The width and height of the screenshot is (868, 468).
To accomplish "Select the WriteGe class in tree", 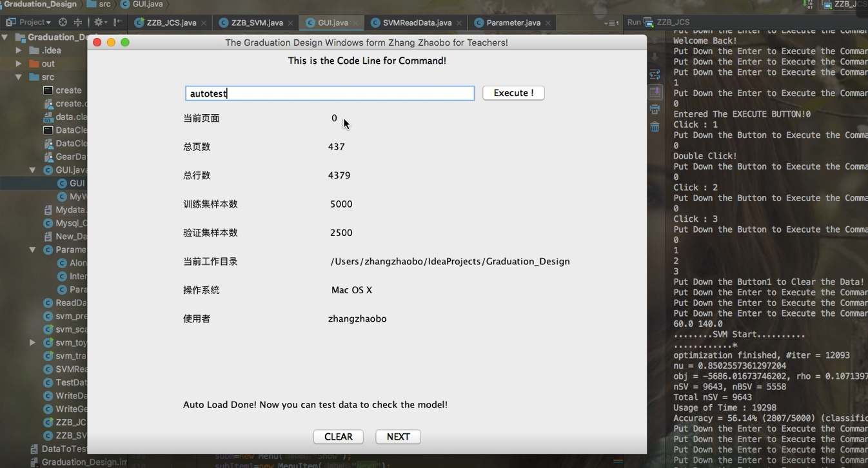I will click(x=65, y=409).
